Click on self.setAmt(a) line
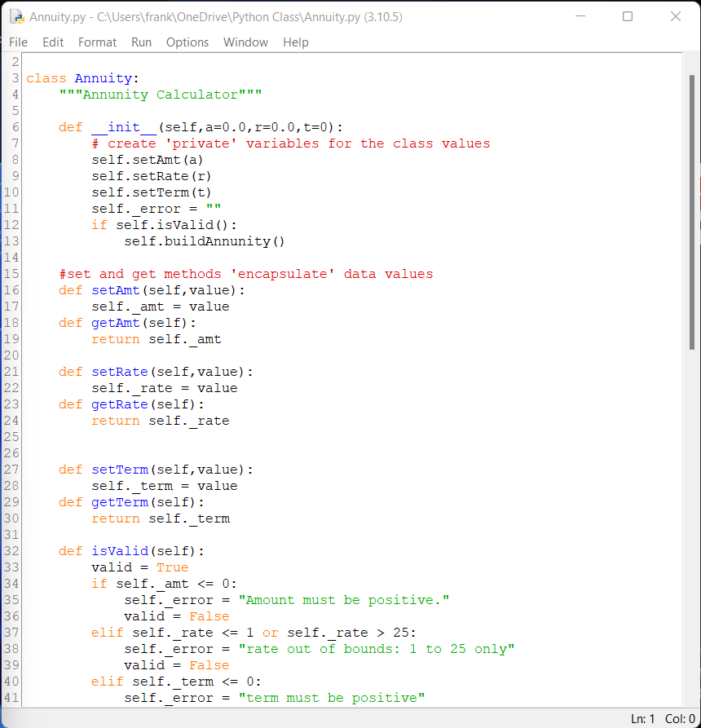 [148, 160]
